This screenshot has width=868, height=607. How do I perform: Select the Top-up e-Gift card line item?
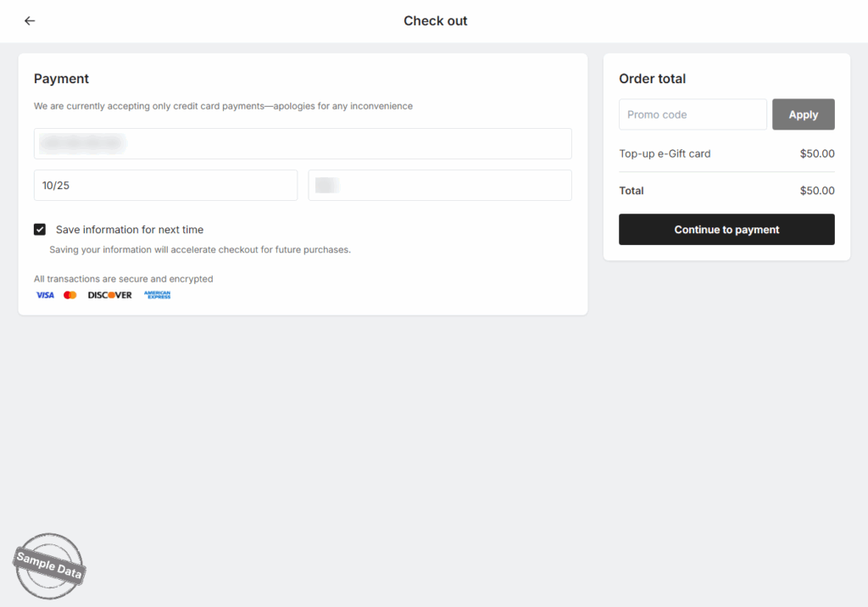(x=665, y=154)
